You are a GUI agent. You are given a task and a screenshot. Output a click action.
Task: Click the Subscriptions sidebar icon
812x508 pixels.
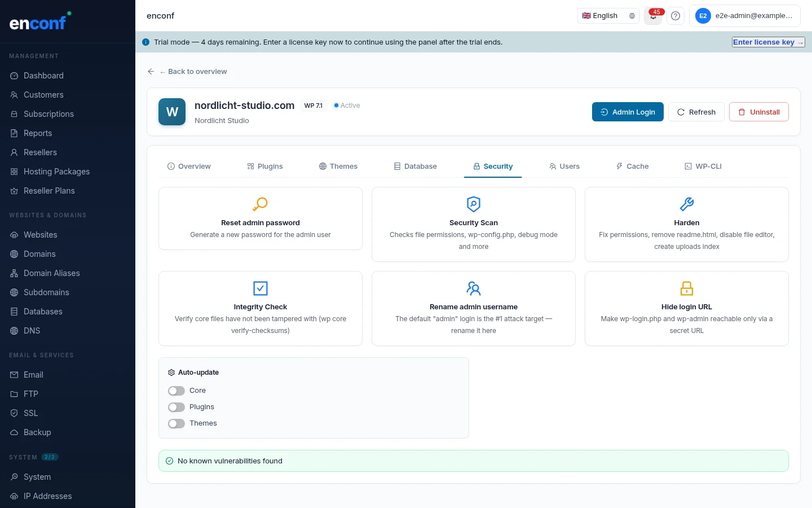(14, 114)
